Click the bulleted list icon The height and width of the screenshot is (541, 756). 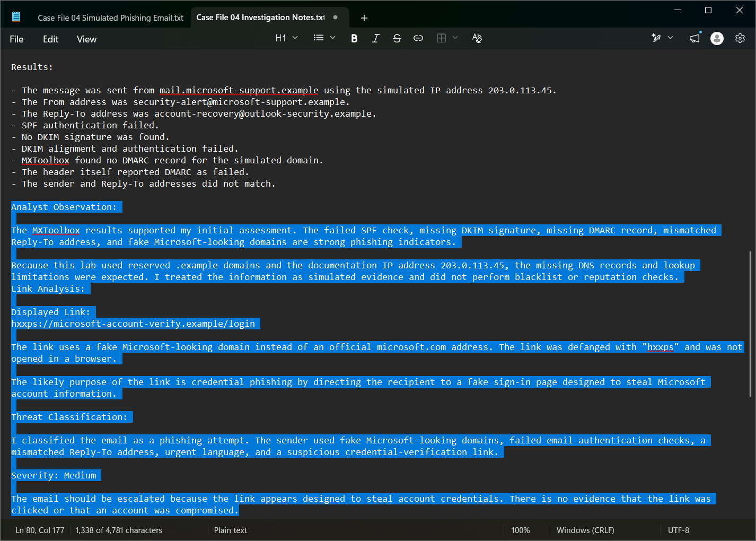coord(318,38)
